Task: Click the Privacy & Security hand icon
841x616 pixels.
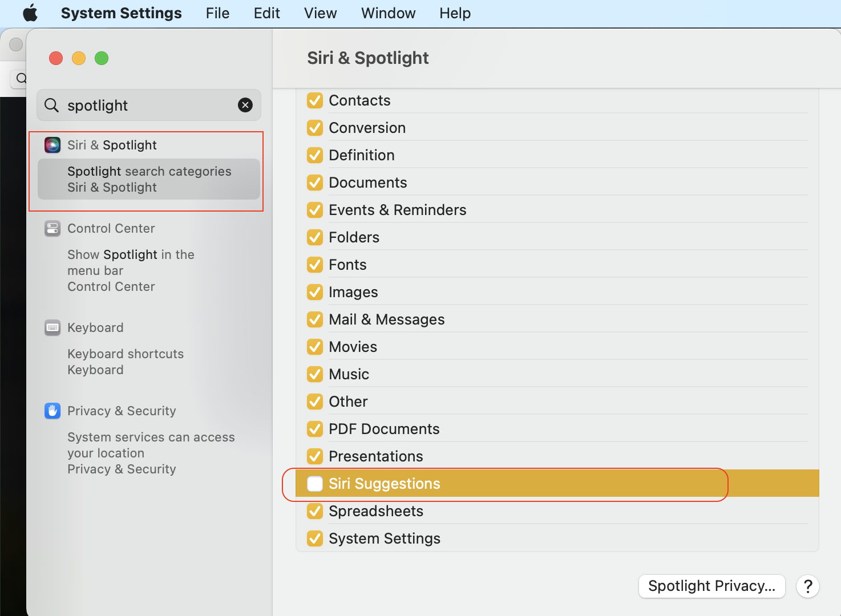Action: coord(52,411)
